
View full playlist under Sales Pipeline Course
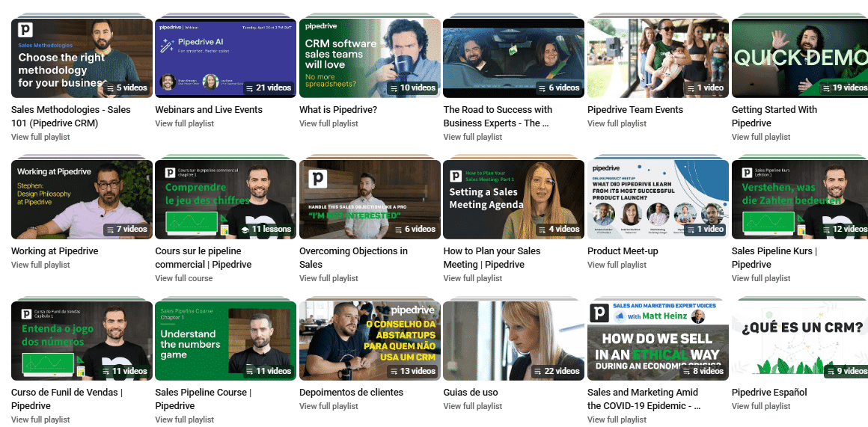tap(184, 420)
